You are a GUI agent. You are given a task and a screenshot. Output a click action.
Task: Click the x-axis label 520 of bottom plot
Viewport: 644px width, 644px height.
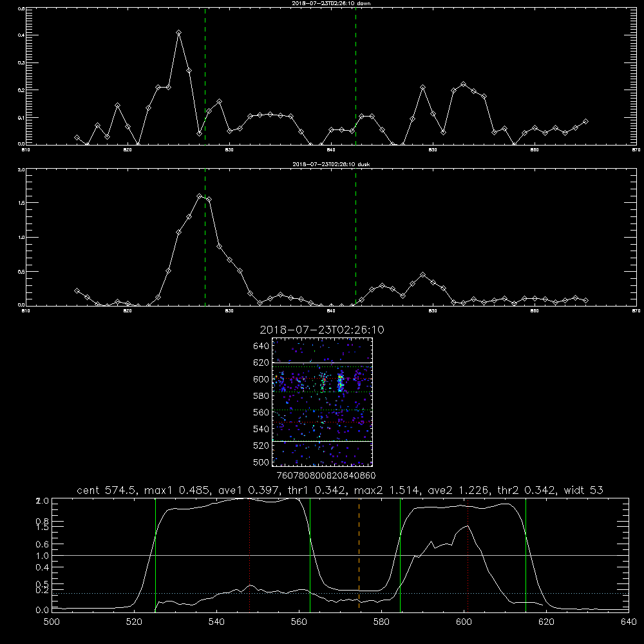click(134, 622)
